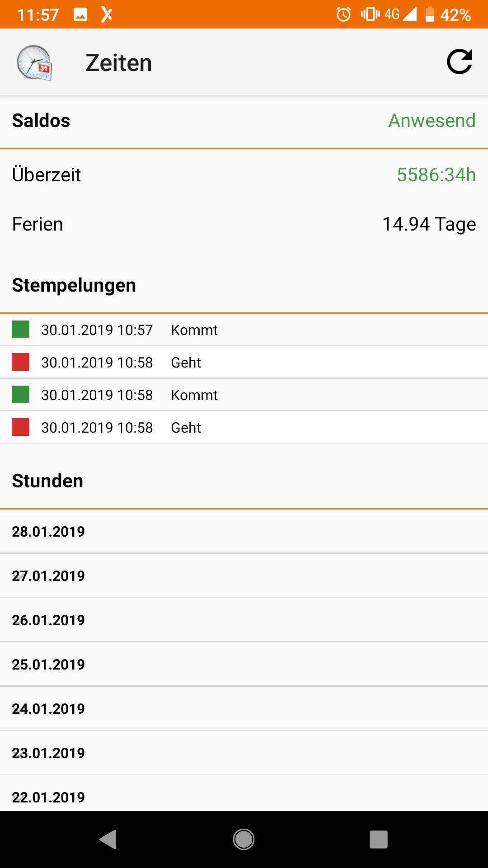The image size is (488, 868).
Task: Expand the 25.01.2019 hours entry
Action: pos(244,664)
